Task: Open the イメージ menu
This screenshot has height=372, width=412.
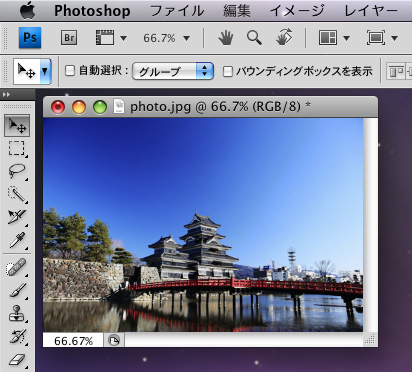Action: point(297,11)
